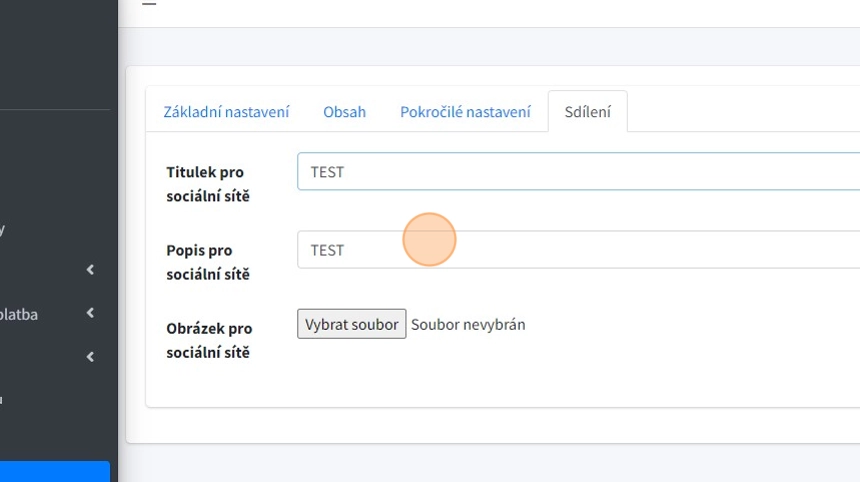Click the Popis pro sociální sítě label
860x482 pixels.
click(208, 262)
